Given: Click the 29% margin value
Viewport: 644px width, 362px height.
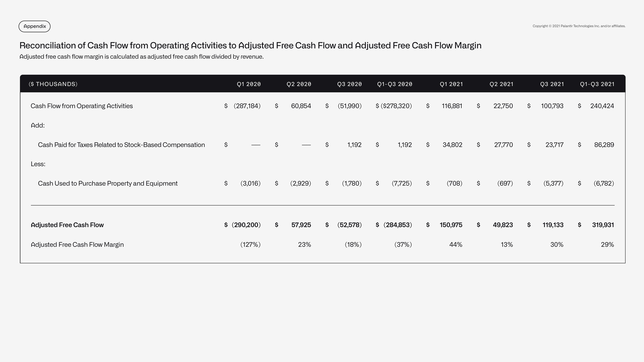Looking at the screenshot, I should pos(608,245).
